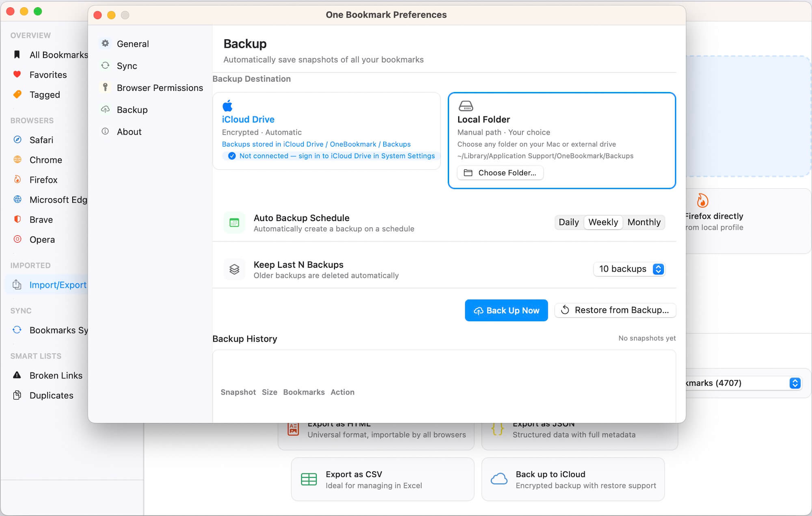Viewport: 812px width, 516px height.
Task: Select Broken Links smart list
Action: tap(47, 375)
